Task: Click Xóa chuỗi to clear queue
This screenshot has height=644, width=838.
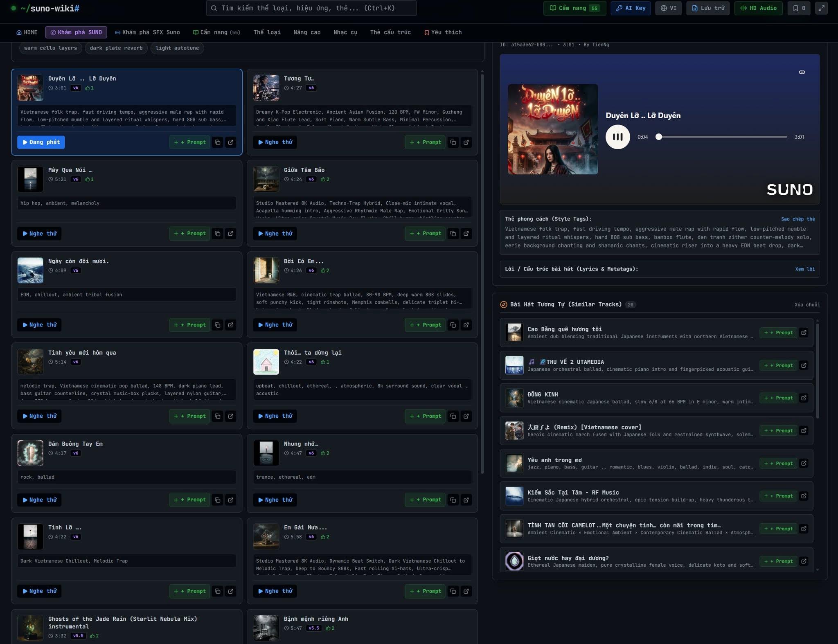Action: coord(807,305)
